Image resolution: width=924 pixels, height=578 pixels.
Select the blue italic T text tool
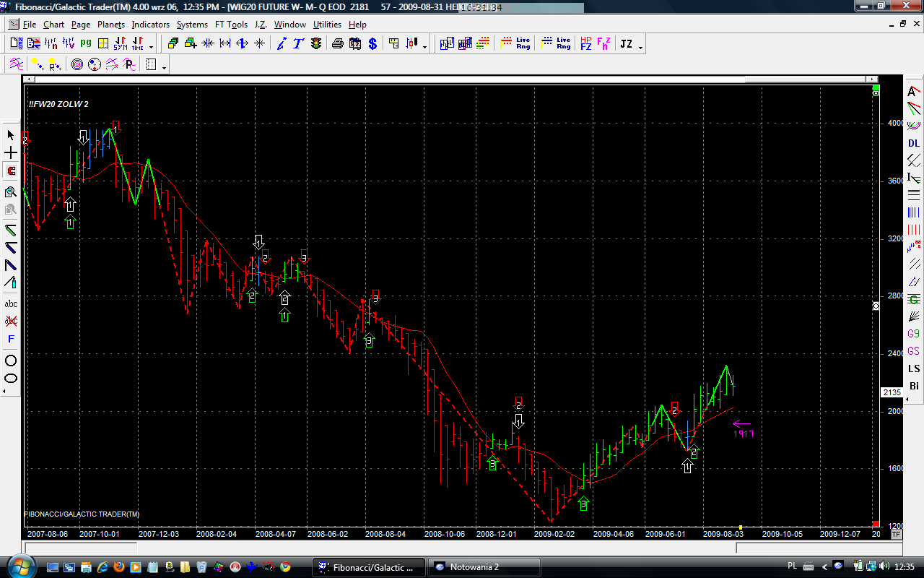coord(298,43)
